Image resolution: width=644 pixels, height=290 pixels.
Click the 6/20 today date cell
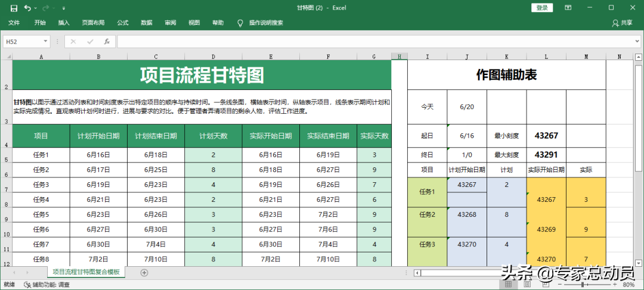467,107
